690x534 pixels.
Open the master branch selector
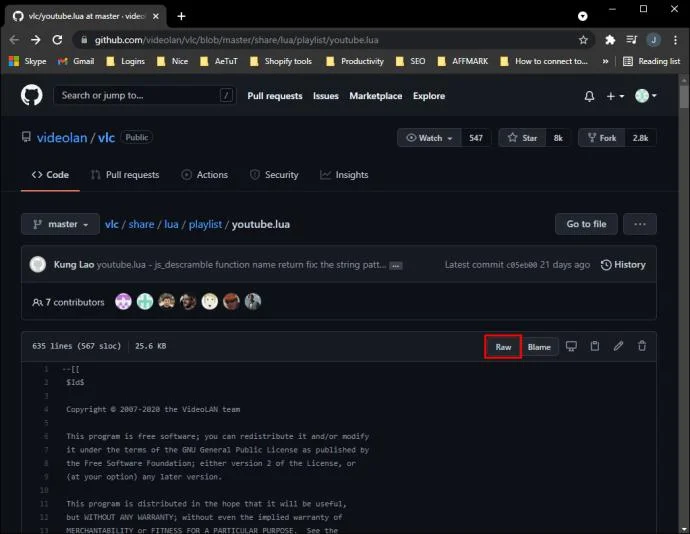click(60, 224)
